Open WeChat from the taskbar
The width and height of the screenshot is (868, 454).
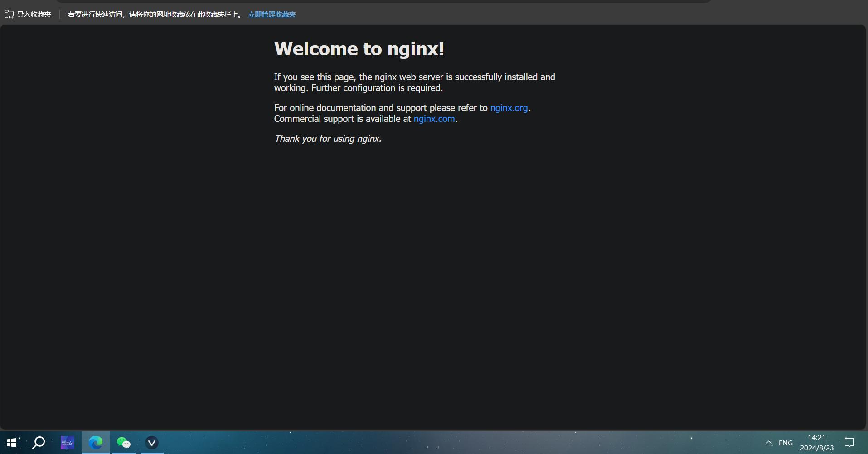tap(123, 443)
